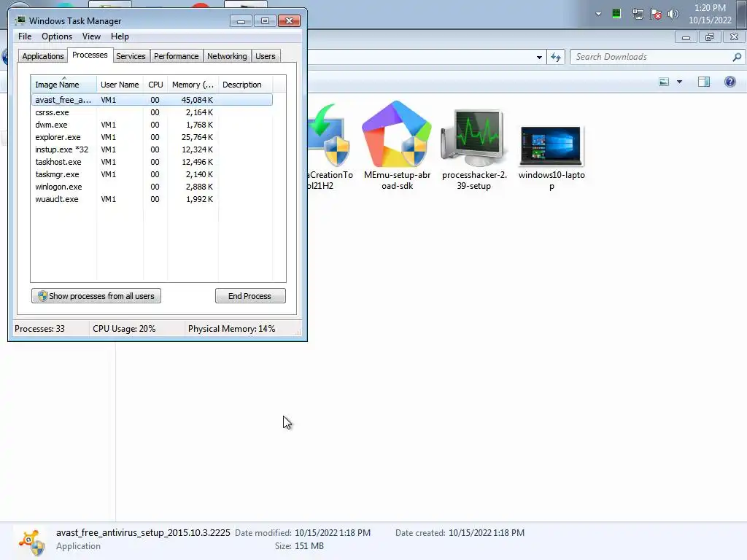
Task: Click the Explorer help question mark icon
Action: pyautogui.click(x=729, y=82)
